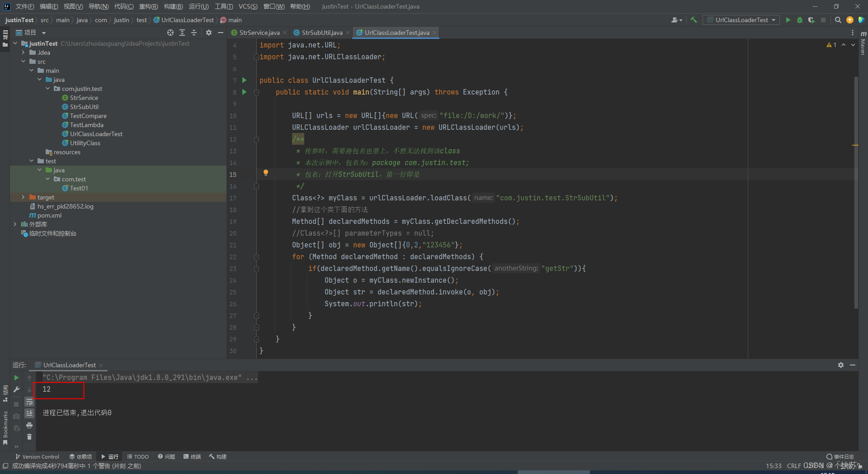
Task: Toggle scroll-to-end in the run console
Action: pos(29,413)
